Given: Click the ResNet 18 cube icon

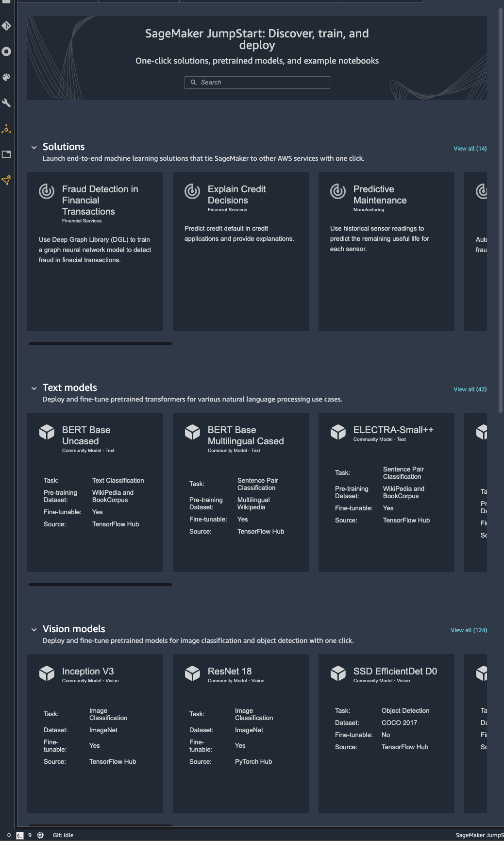Looking at the screenshot, I should coord(192,673).
